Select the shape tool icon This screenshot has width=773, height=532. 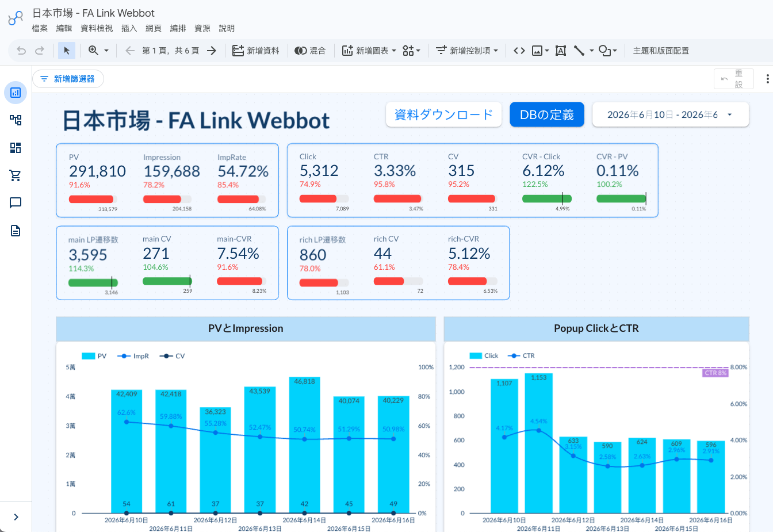(604, 51)
